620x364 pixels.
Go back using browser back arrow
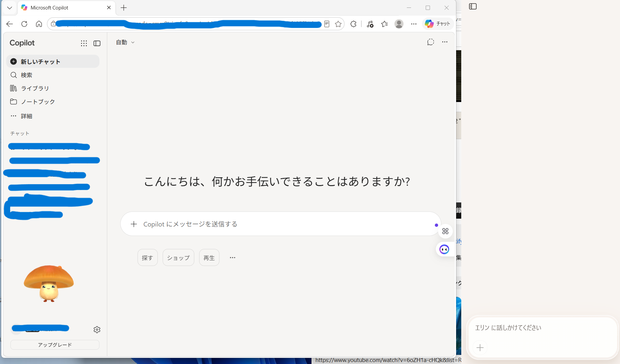click(9, 24)
